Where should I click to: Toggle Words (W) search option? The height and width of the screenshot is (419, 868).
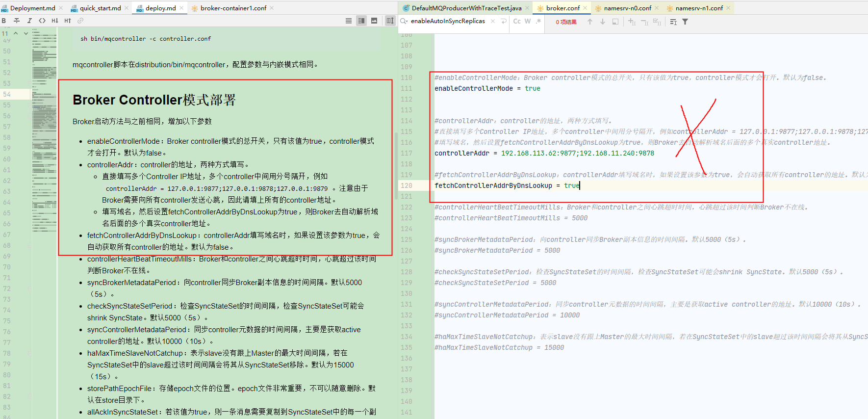coord(528,21)
